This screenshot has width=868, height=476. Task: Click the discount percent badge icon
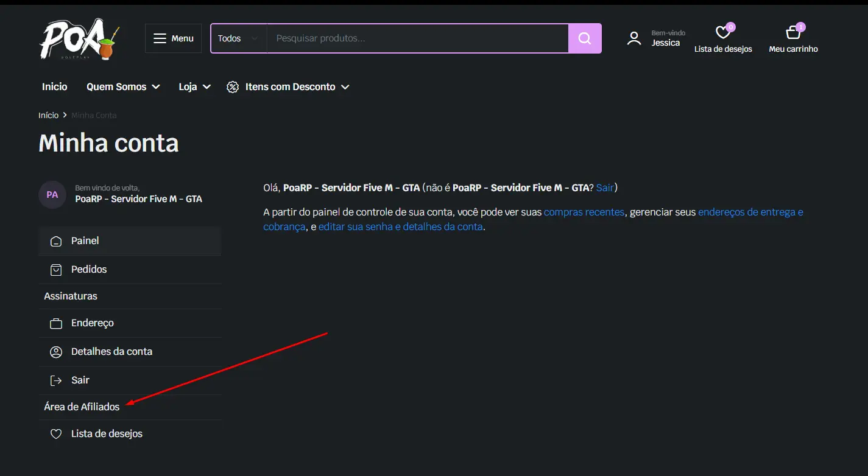(232, 87)
